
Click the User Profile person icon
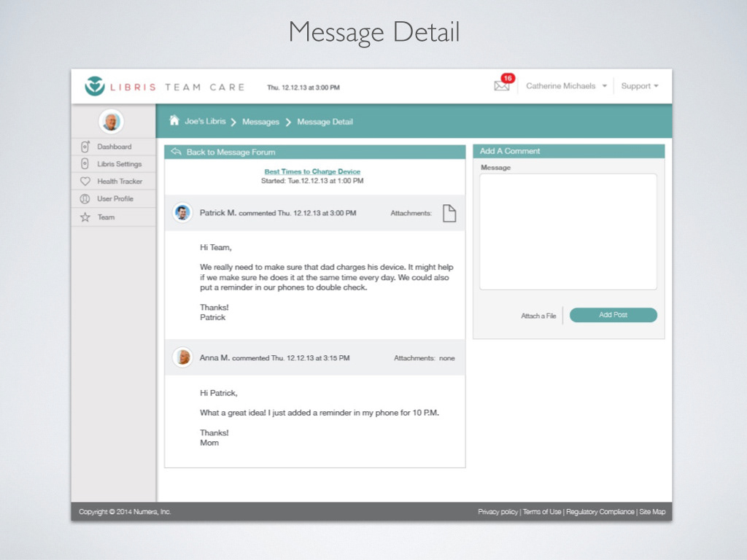point(85,198)
